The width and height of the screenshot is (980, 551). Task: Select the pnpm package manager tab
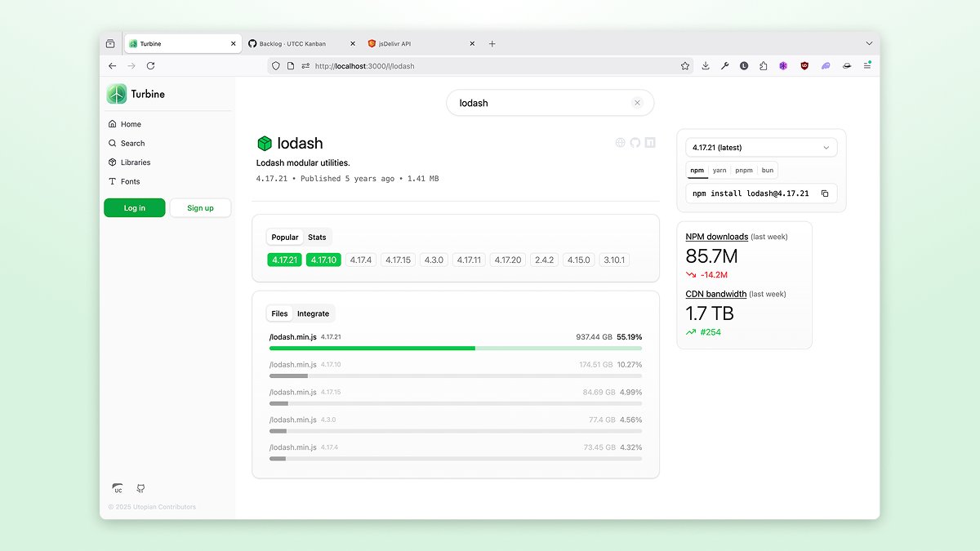(744, 171)
